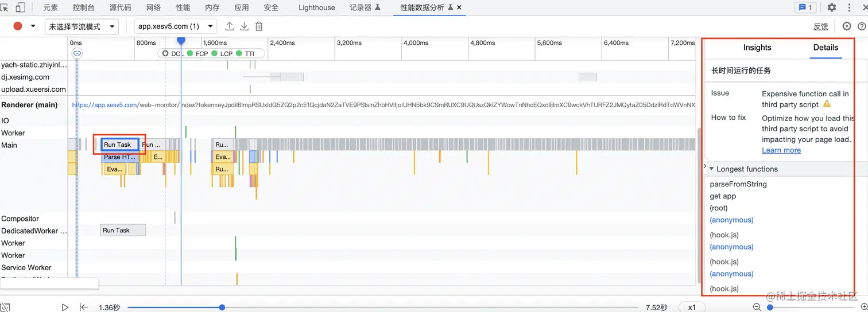The image size is (868, 312).
Task: Click the 反馈 feedback link
Action: [x=821, y=26]
